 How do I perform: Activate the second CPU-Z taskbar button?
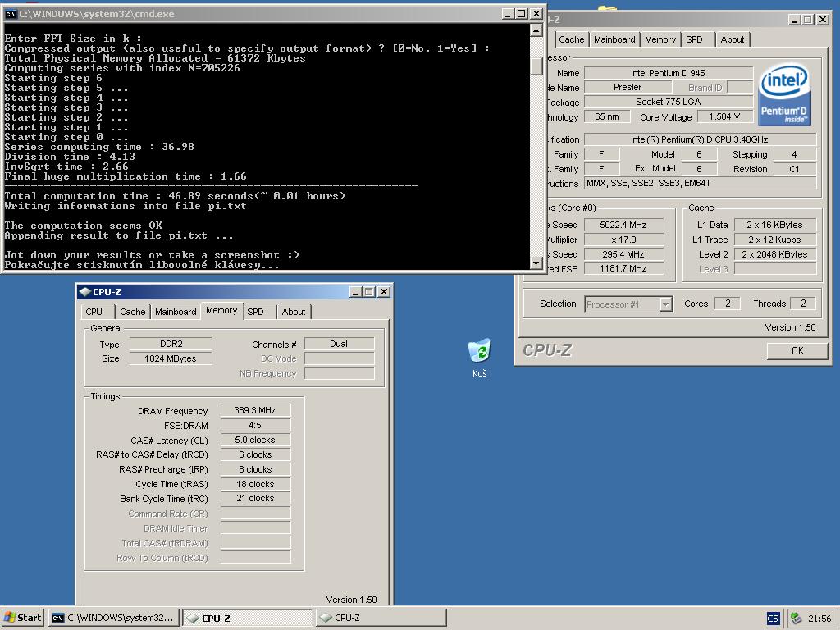click(x=381, y=618)
